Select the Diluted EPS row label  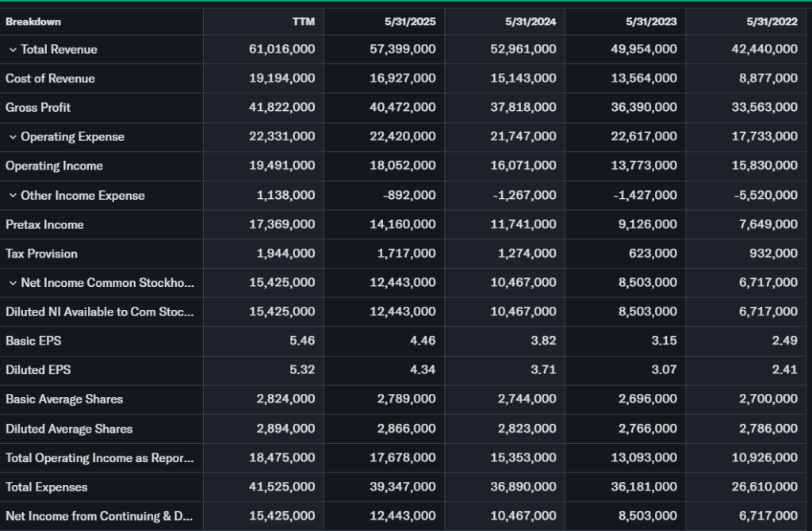[x=38, y=370]
